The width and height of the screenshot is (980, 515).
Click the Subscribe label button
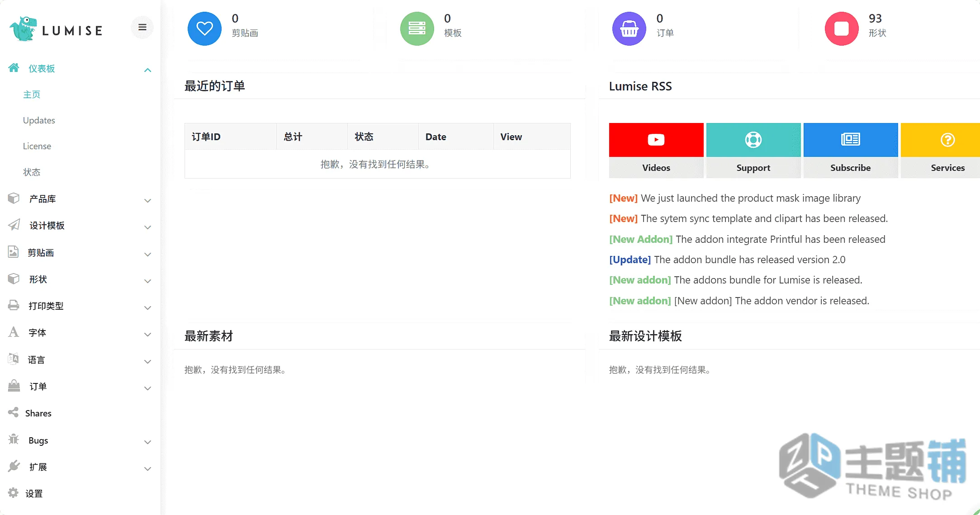pos(851,168)
